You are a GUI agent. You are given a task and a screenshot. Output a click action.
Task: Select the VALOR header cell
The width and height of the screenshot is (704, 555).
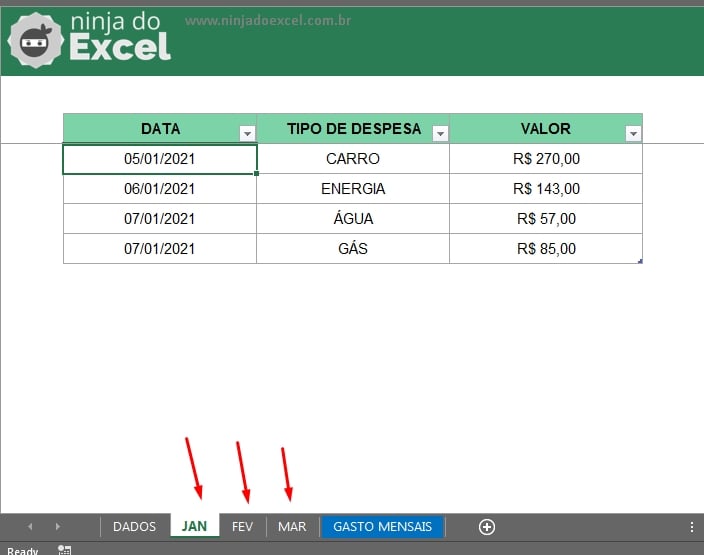pos(546,128)
